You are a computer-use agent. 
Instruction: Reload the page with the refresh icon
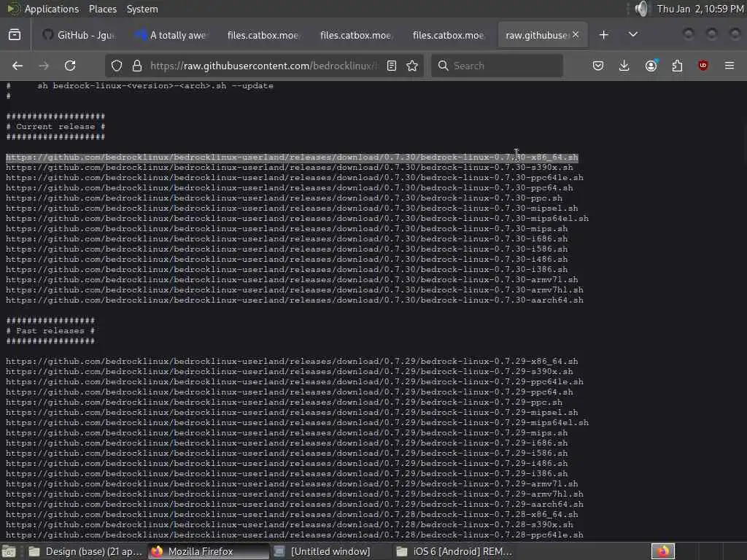70,66
